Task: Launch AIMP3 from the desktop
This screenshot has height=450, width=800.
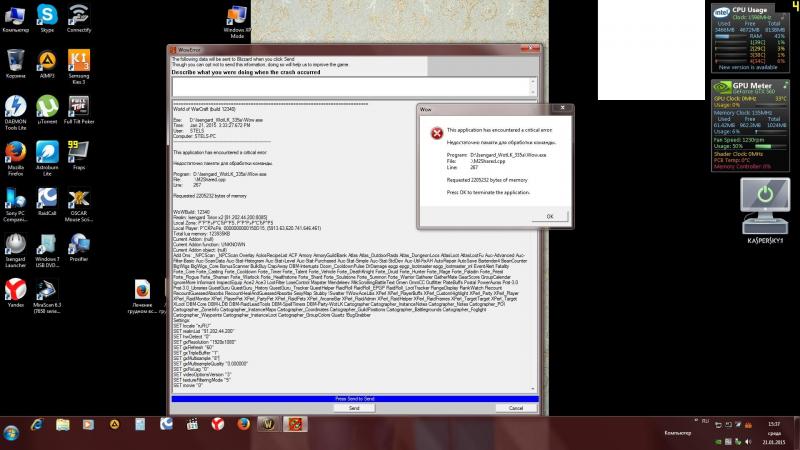Action: (47, 64)
